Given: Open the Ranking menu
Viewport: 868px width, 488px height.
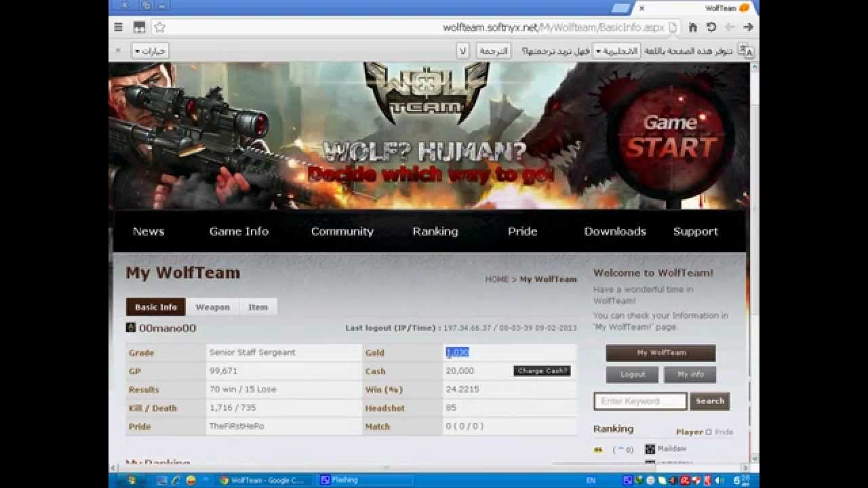Looking at the screenshot, I should click(435, 231).
